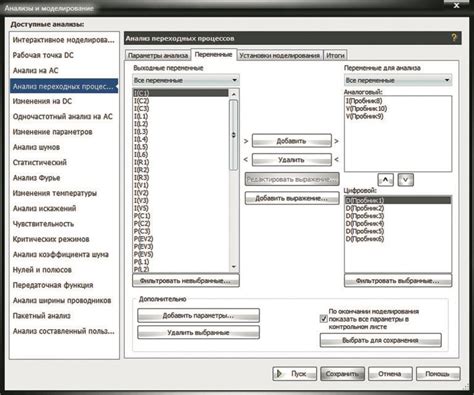Move selected variable down with arrow button

[x=406, y=180]
